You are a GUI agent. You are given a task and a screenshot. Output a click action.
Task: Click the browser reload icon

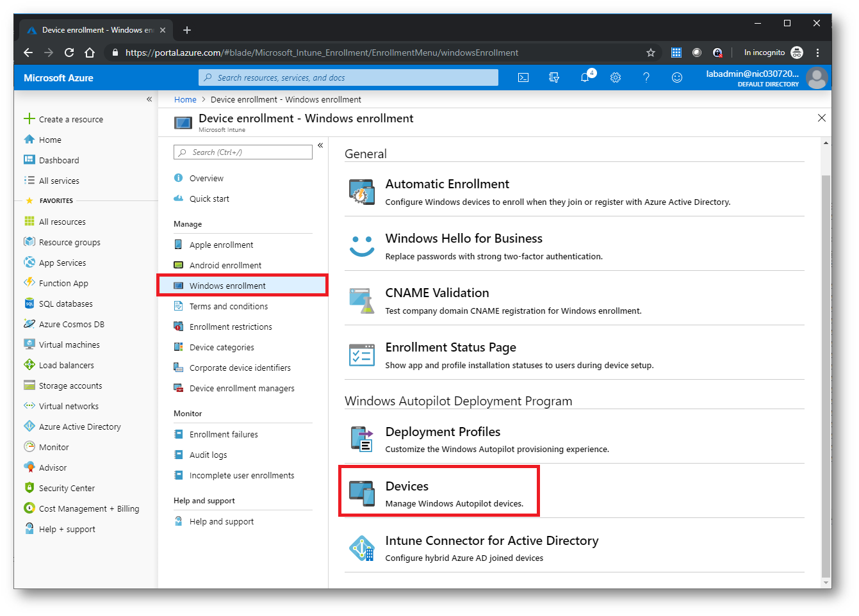point(69,53)
